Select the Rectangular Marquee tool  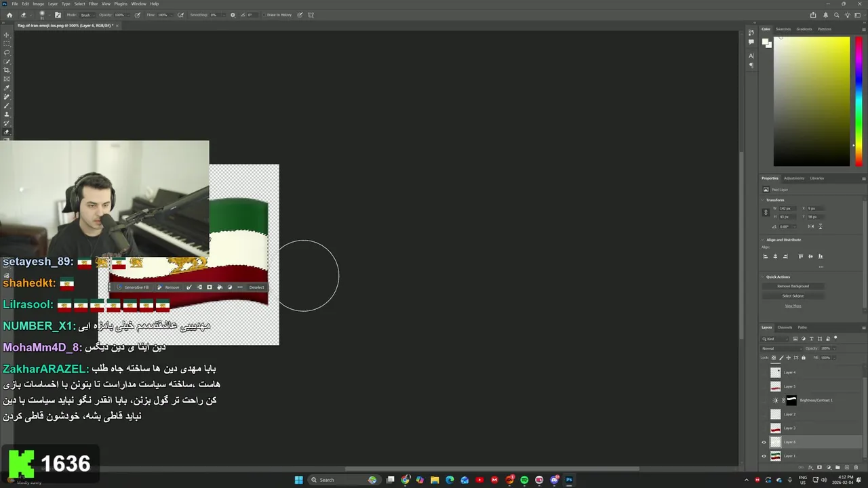tap(7, 44)
